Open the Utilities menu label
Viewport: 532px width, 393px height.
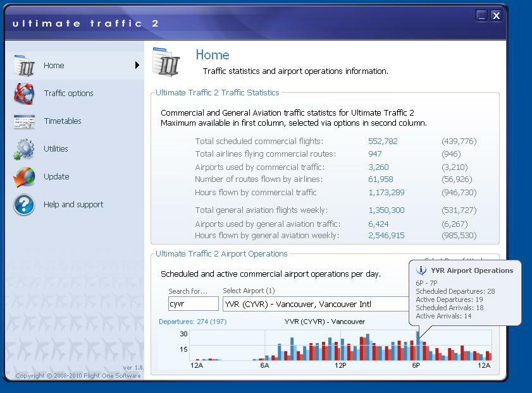point(56,149)
